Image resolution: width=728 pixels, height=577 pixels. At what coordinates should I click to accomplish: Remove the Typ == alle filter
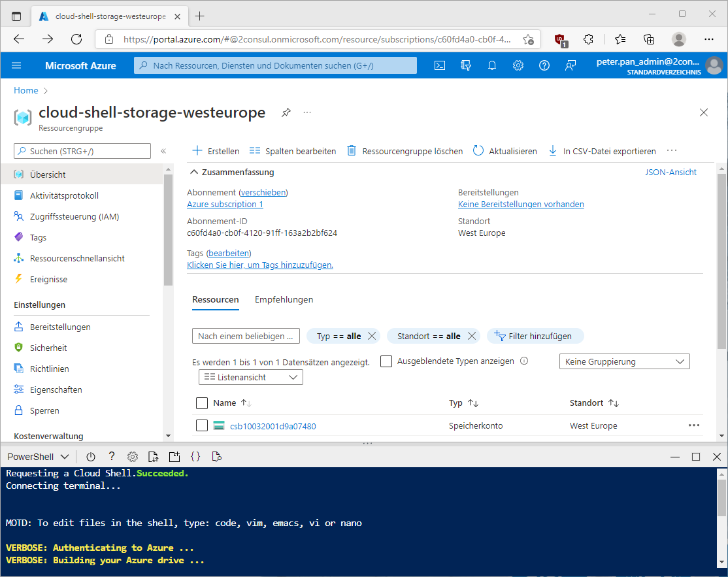point(372,336)
